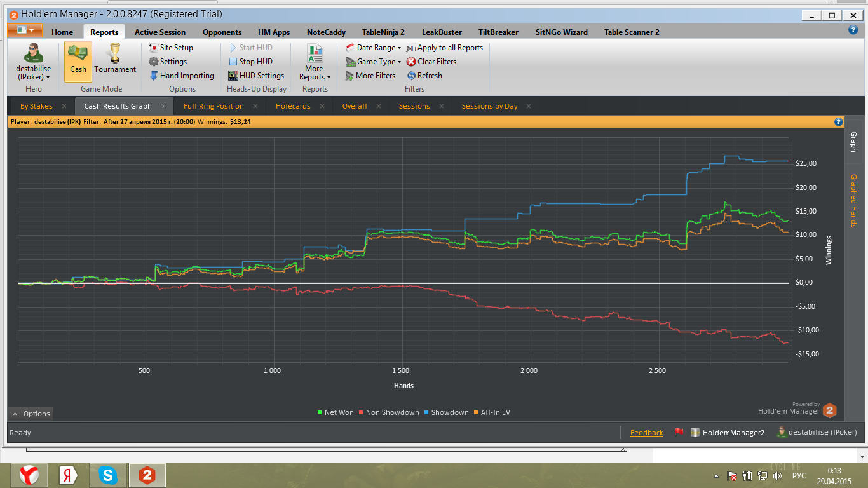Open HUD Settings

point(257,76)
